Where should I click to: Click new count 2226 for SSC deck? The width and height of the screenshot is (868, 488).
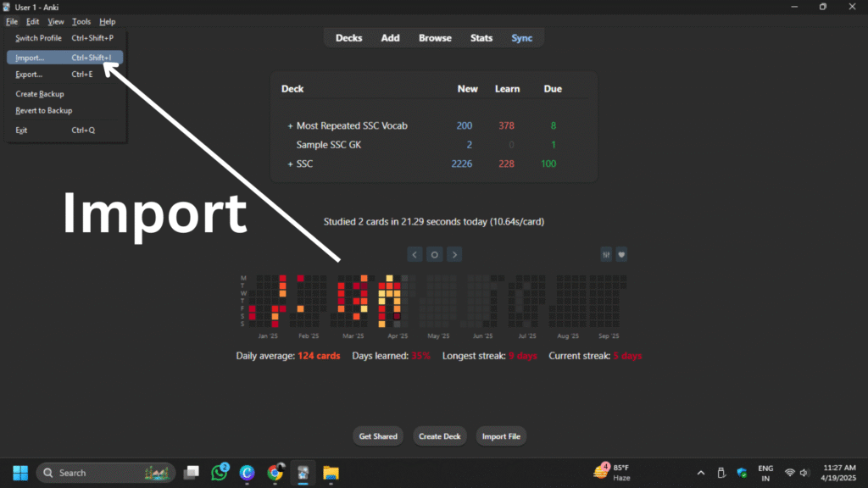[462, 164]
